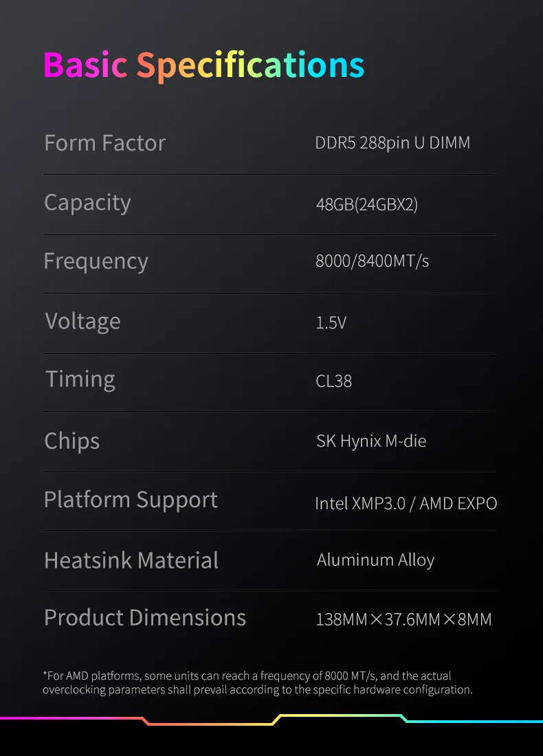Click the Frequency label

96,262
